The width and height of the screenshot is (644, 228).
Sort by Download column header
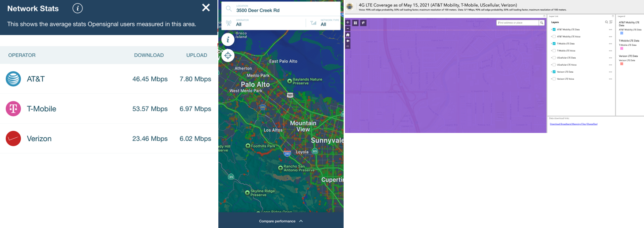click(149, 55)
